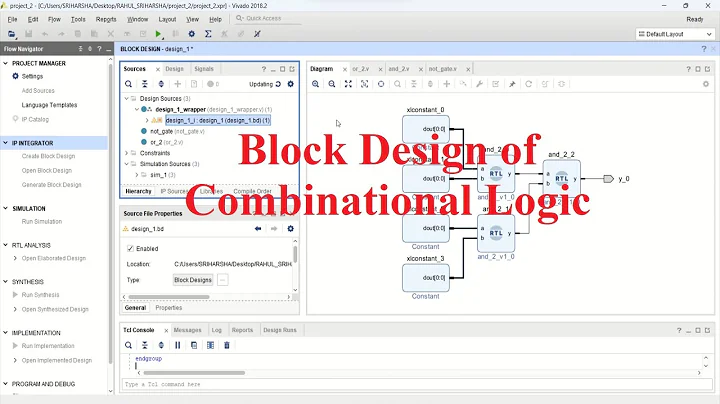Open the Flow menu
Image resolution: width=720 pixels, height=404 pixels.
coord(54,19)
